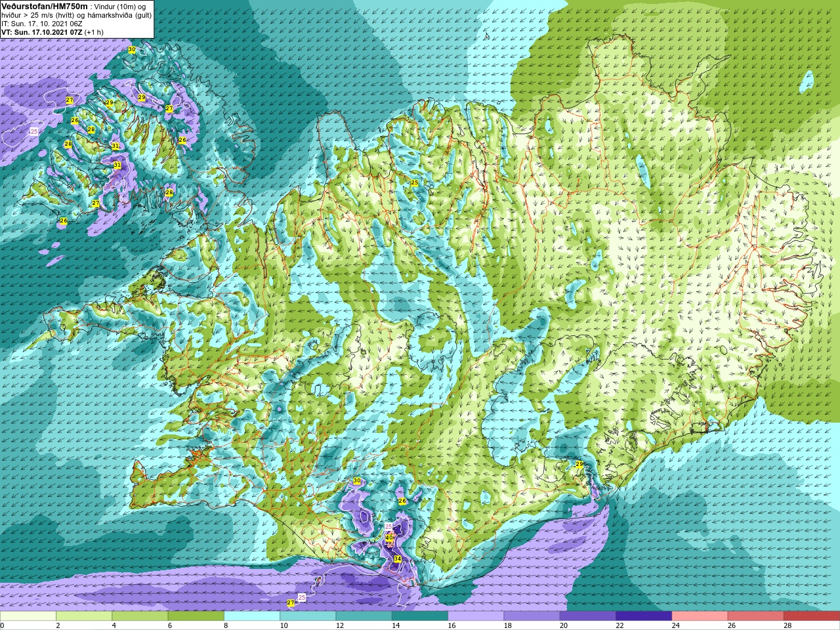Pick the dark teal 14–16 m/s swatch
This screenshot has width=840, height=630.
tap(420, 616)
